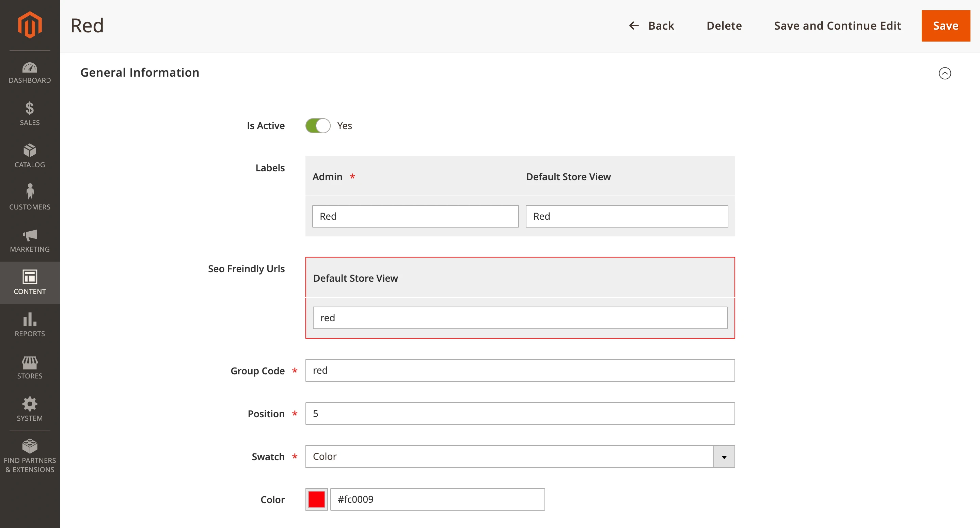980x528 pixels.
Task: Select the Content sidebar item
Action: [x=30, y=282]
